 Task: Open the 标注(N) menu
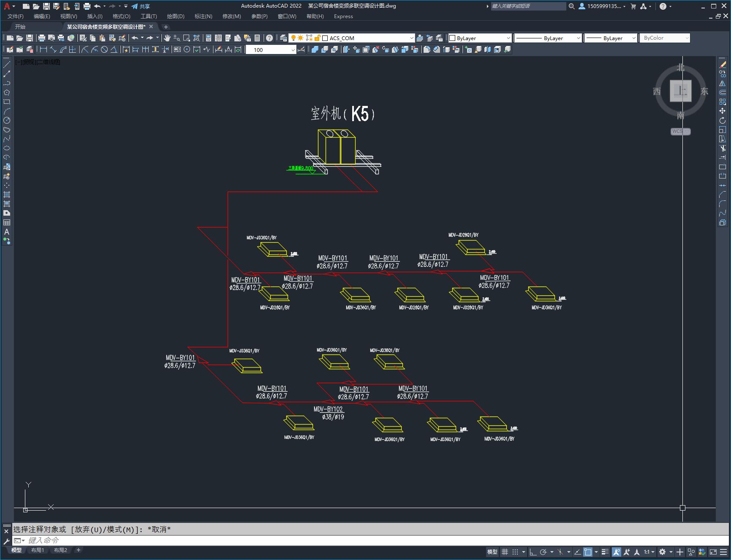[x=203, y=16]
